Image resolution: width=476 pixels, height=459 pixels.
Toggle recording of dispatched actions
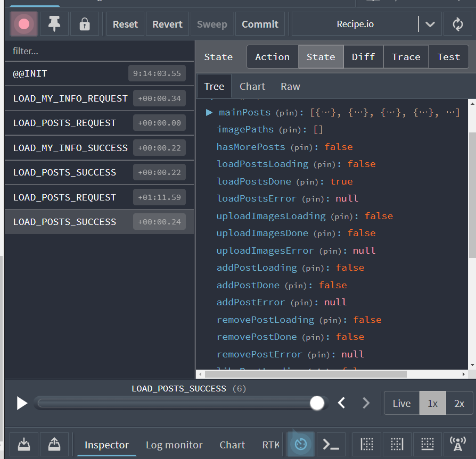coord(22,23)
